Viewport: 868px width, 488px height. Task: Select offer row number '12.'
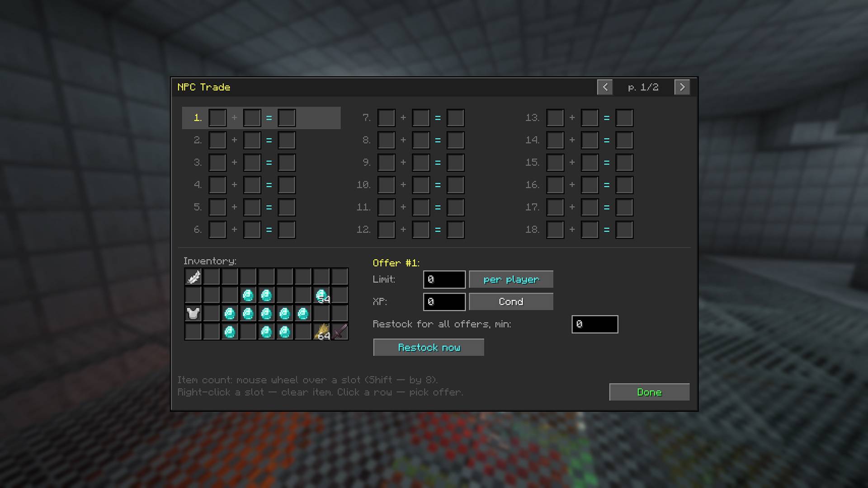(363, 230)
